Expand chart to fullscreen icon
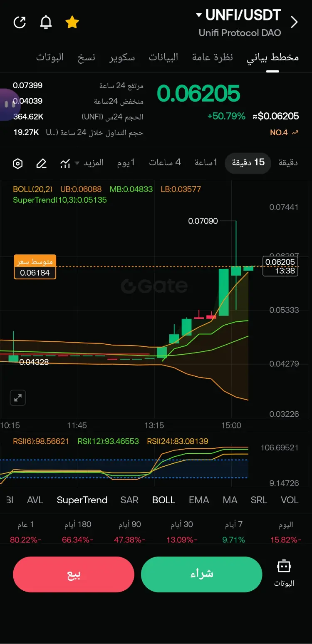Viewport: 312px width, 644px height. coord(18,398)
